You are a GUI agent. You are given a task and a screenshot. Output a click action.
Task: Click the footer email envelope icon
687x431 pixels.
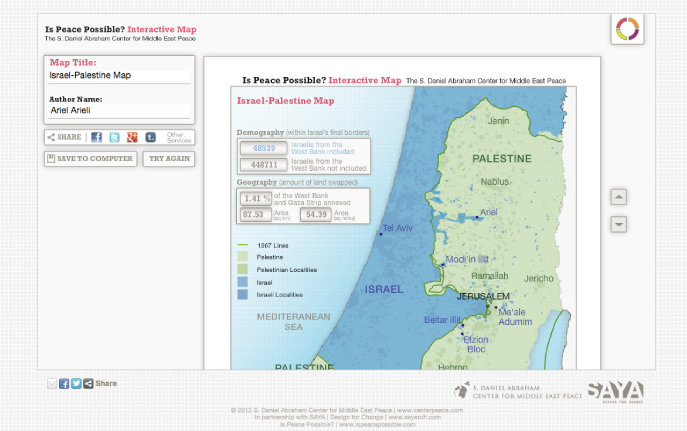point(52,384)
